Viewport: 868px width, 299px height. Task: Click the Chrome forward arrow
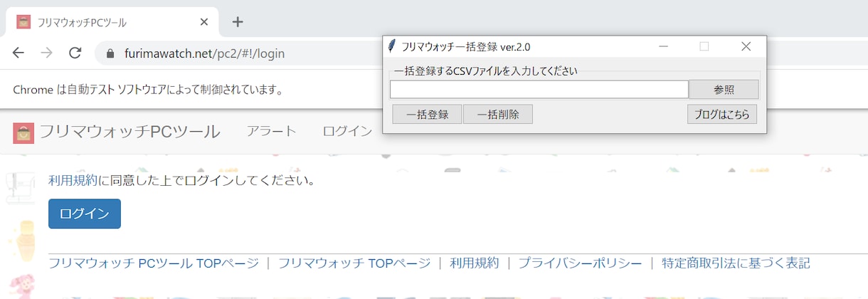click(x=46, y=53)
